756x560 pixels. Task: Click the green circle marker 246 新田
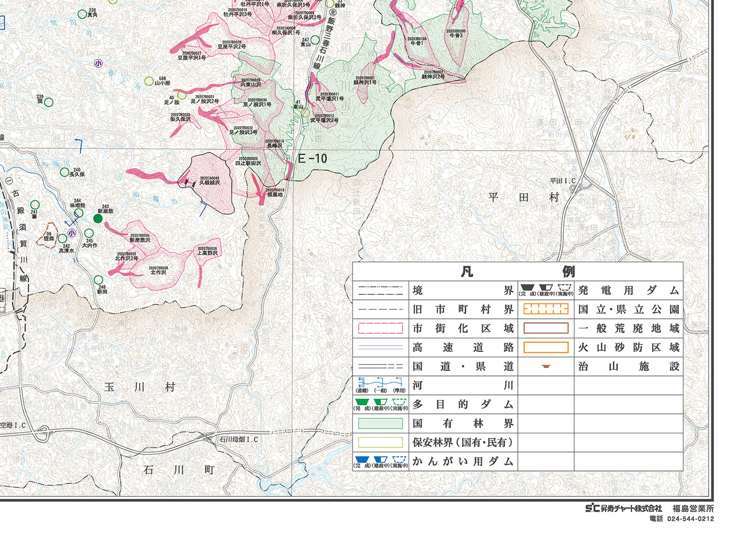[98, 280]
